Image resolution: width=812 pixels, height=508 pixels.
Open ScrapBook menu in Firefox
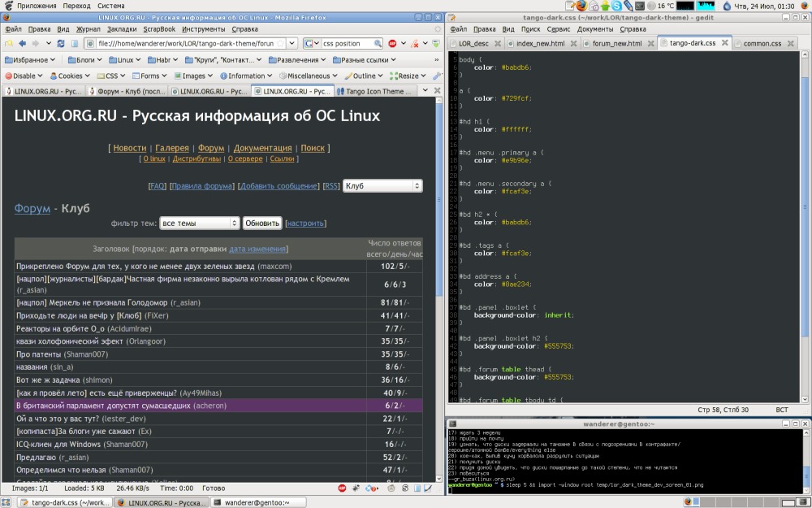point(159,29)
